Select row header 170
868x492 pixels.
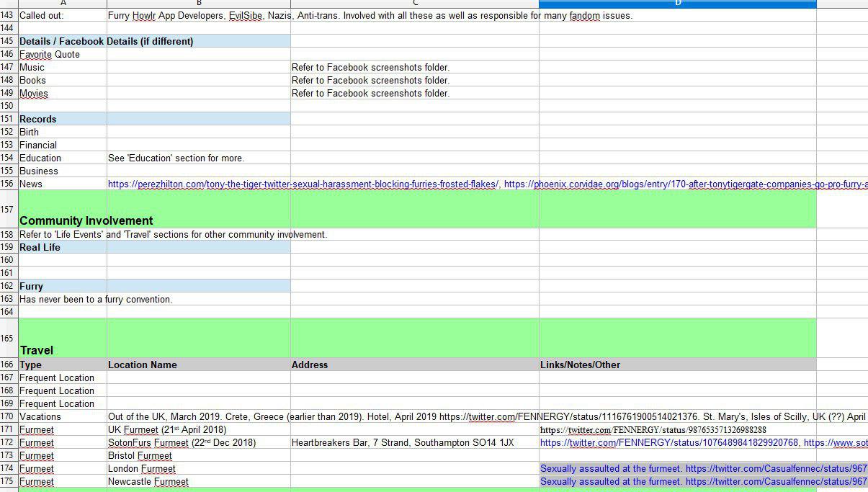point(9,416)
